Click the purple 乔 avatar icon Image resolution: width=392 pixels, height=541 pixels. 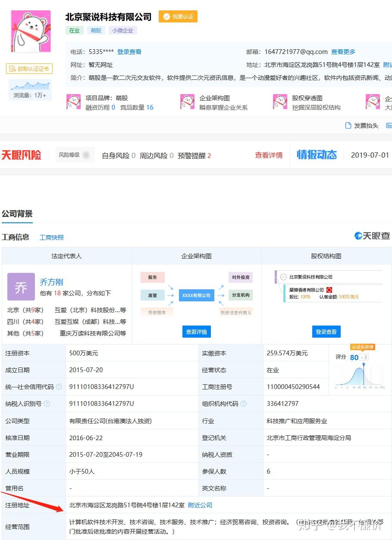[21, 287]
